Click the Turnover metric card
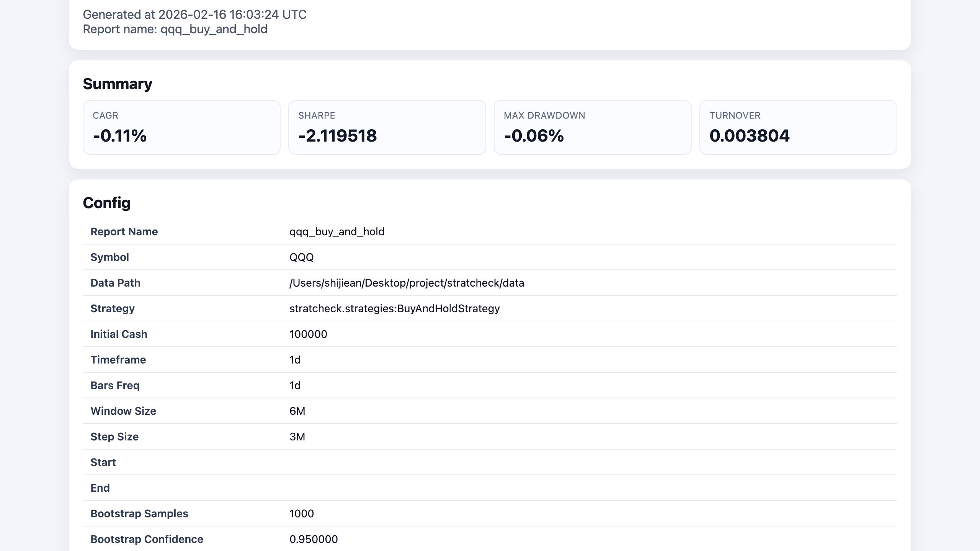 pyautogui.click(x=798, y=127)
